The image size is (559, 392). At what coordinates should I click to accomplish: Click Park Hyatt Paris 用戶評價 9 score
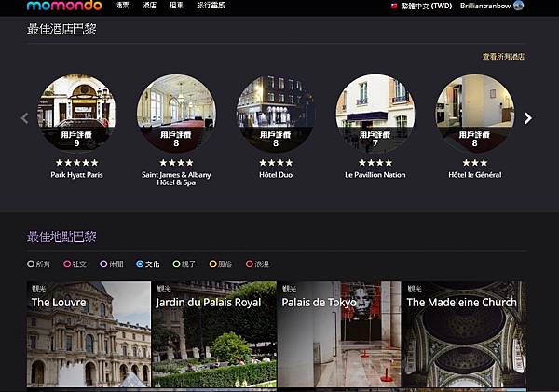(x=76, y=139)
